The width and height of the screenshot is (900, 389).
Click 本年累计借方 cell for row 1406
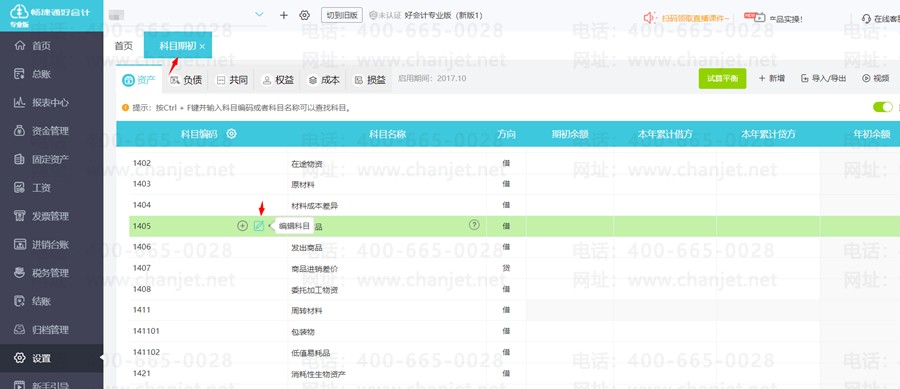665,247
